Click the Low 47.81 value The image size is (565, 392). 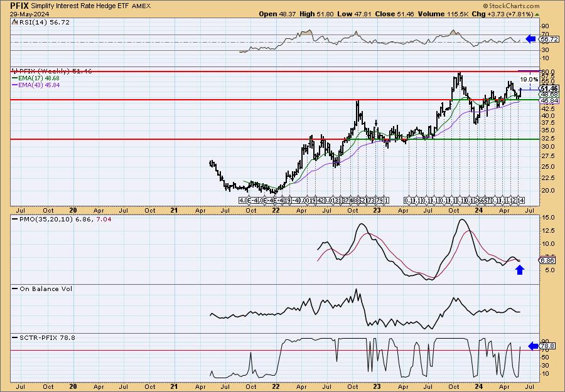coord(354,14)
